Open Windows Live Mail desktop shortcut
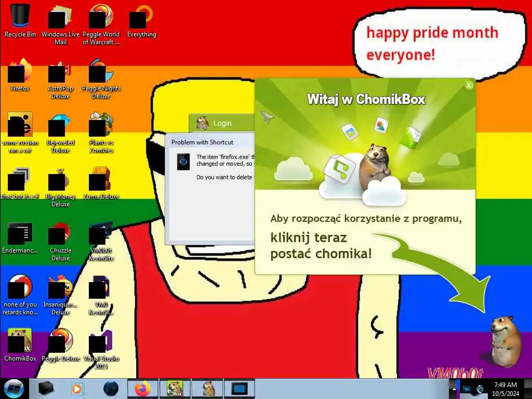The height and width of the screenshot is (399, 532). (60, 24)
